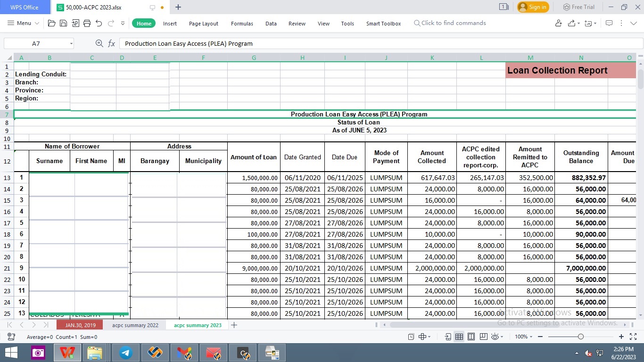Switch to Normal grid view
The width and height of the screenshot is (644, 362).
coord(459,337)
